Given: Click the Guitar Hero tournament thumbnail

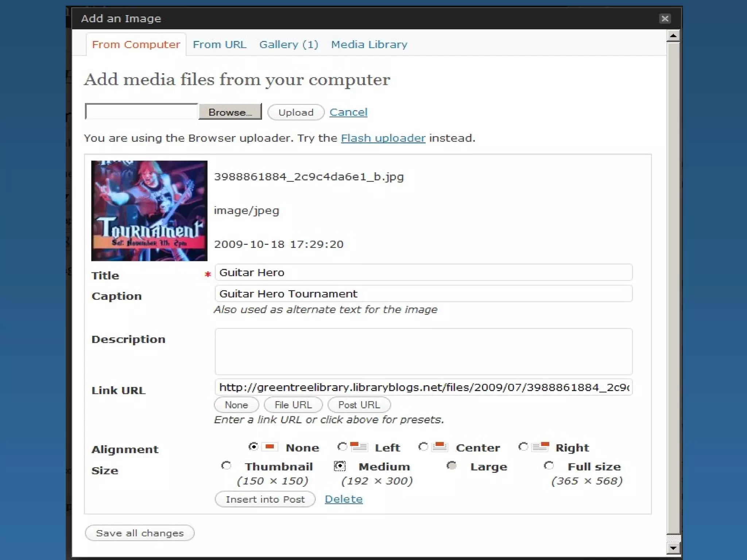Looking at the screenshot, I should pos(149,211).
